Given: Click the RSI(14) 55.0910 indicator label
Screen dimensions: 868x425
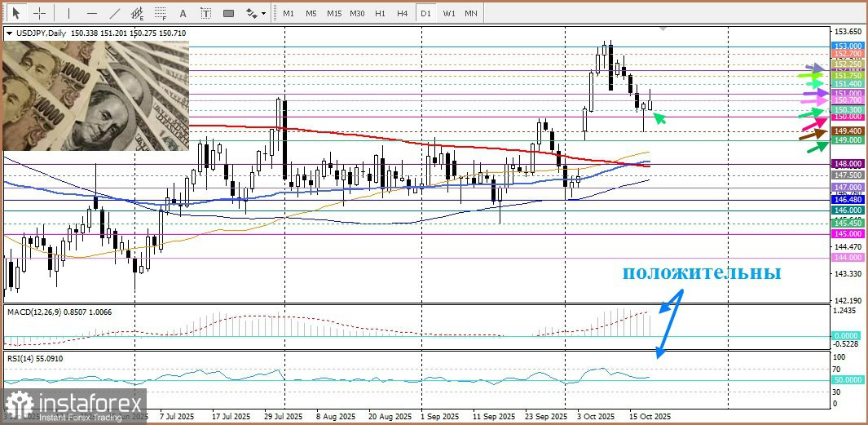Looking at the screenshot, I should coord(35,358).
